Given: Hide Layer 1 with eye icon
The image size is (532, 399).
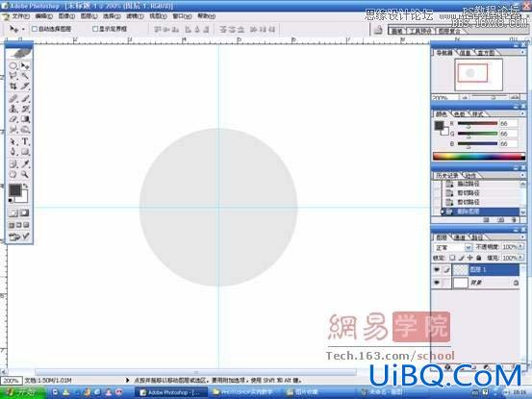Looking at the screenshot, I should [x=437, y=270].
